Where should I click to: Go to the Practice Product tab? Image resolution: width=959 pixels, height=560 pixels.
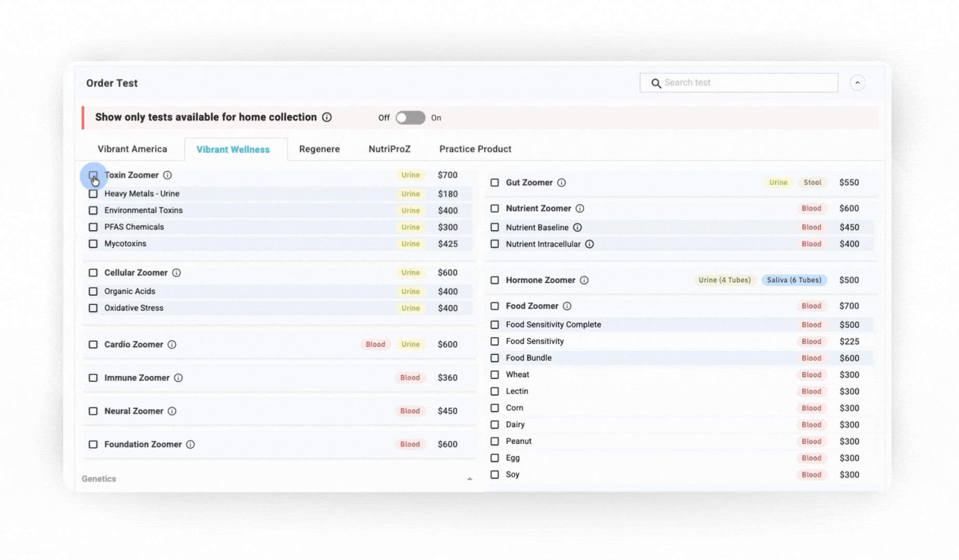tap(475, 149)
